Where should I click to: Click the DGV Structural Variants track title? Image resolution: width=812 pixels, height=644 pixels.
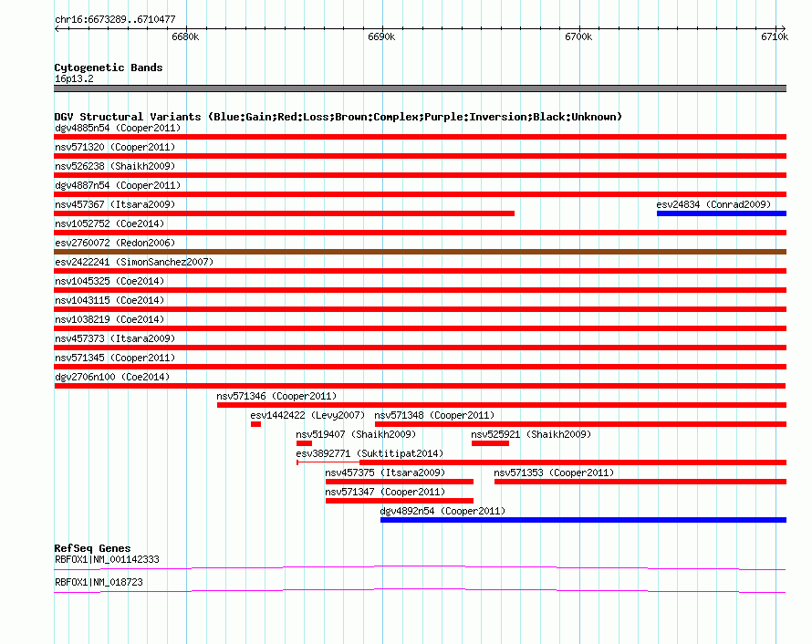[x=338, y=117]
